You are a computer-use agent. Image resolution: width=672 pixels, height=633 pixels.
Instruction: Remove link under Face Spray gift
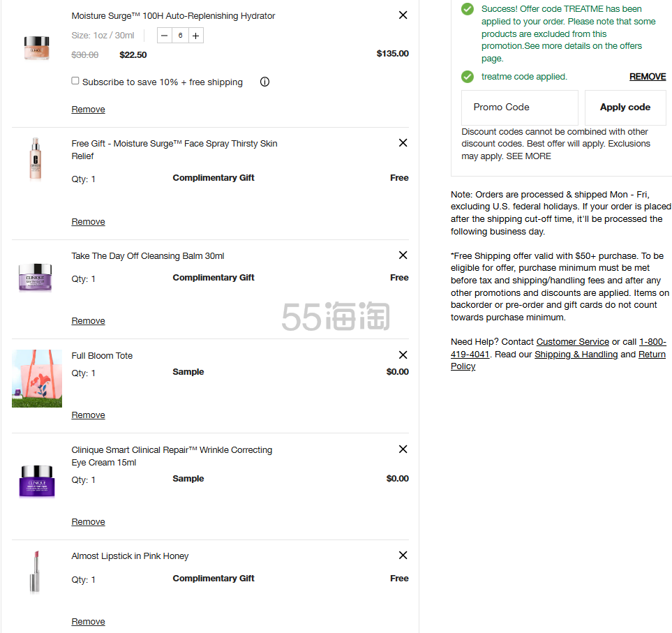tap(89, 221)
